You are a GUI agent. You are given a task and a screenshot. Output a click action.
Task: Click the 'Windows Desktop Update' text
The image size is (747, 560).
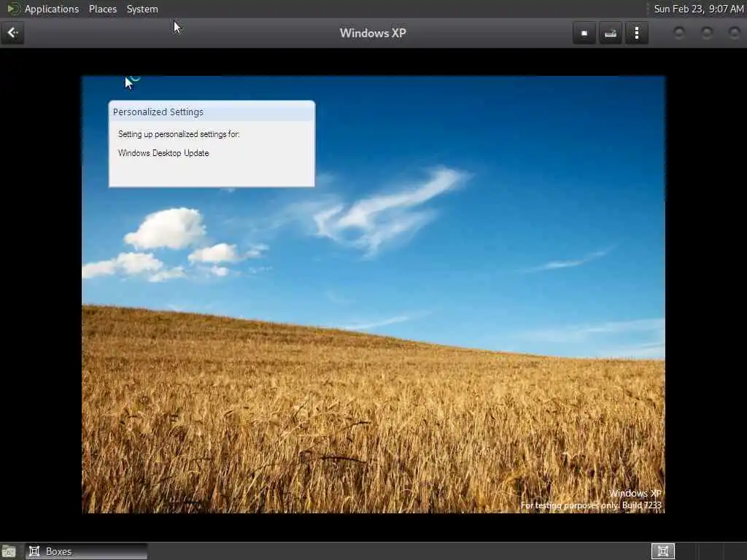coord(163,153)
